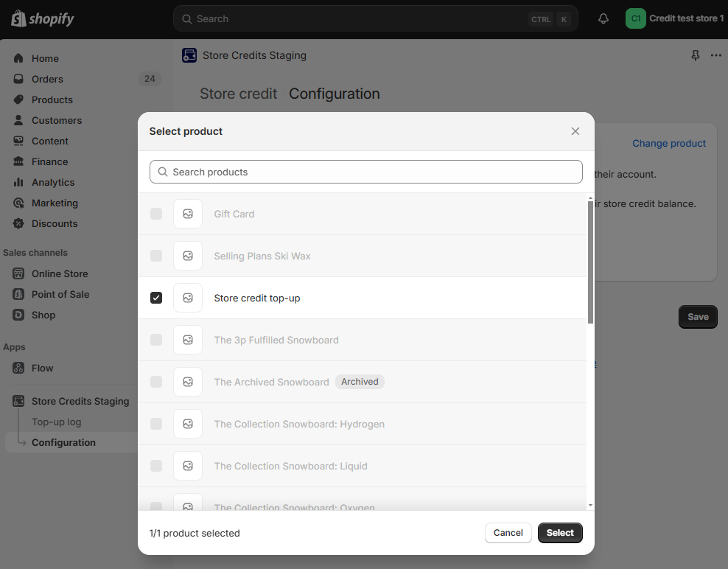Click the Discounts badge icon

pos(18,223)
